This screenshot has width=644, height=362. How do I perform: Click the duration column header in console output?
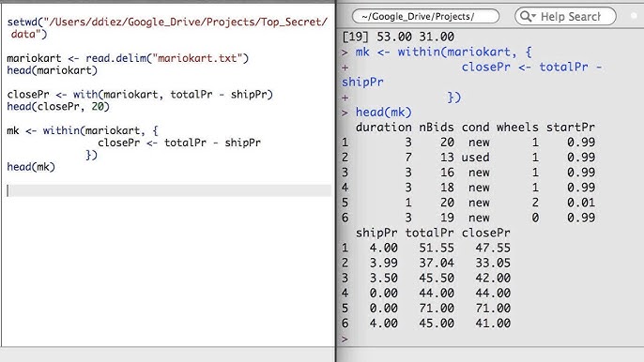tap(384, 128)
